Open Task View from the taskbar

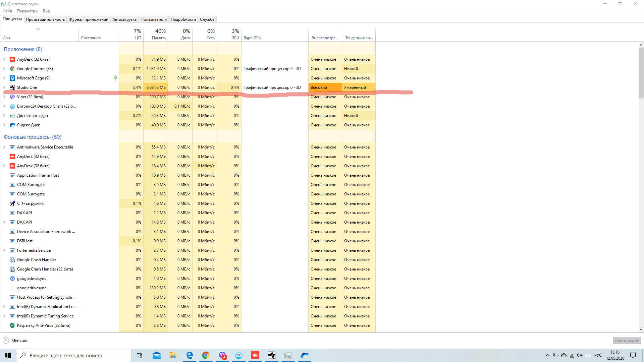pos(140,355)
